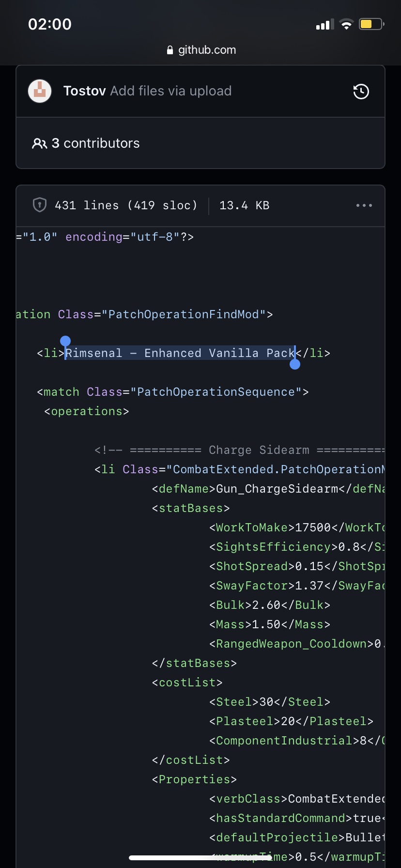Screen dimensions: 401x868
Task: Tap the padlock icon in address bar
Action: click(170, 50)
